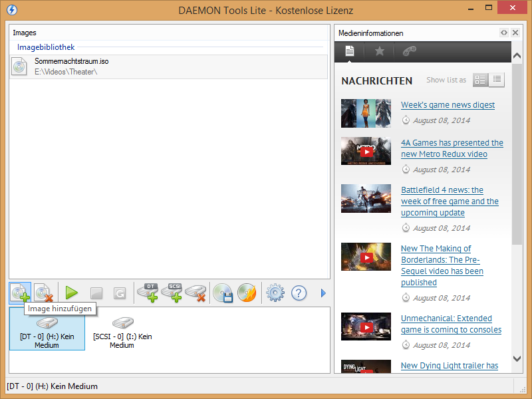Click the burn image flame disc icon
The image size is (532, 399).
[247, 293]
